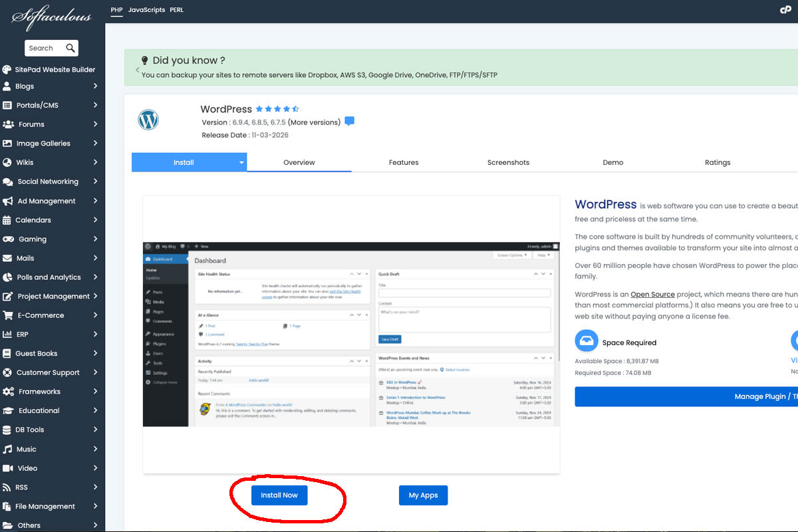This screenshot has width=798, height=532.
Task: Click the Portals/CMS category icon
Action: (7, 105)
